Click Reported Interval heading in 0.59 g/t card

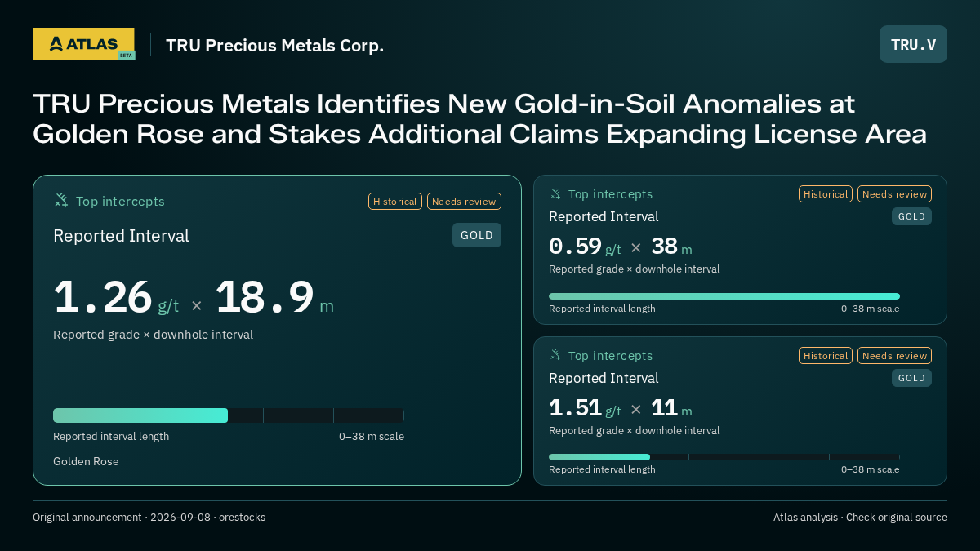(604, 216)
